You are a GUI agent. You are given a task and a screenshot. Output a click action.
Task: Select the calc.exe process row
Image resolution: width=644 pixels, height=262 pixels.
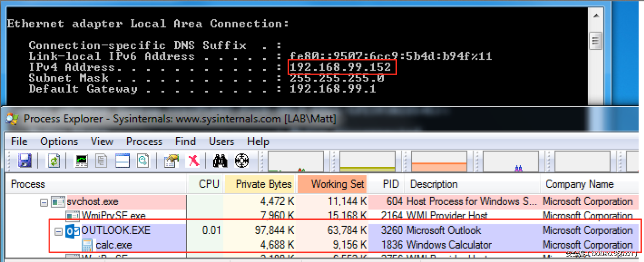tap(114, 246)
